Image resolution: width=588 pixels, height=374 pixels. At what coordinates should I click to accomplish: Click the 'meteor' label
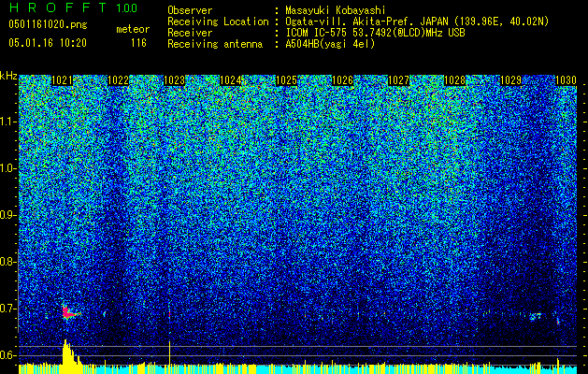[133, 29]
